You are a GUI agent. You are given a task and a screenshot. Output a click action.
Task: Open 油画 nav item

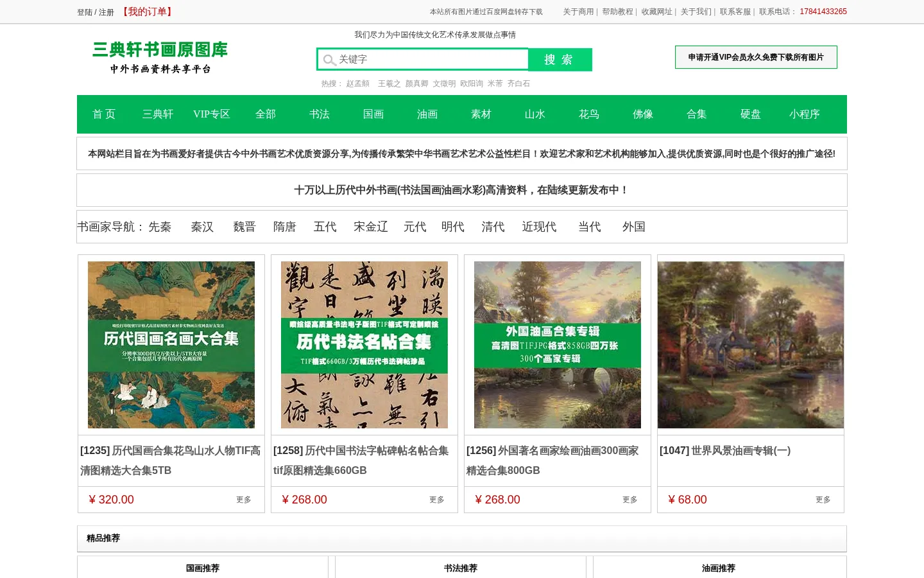427,114
